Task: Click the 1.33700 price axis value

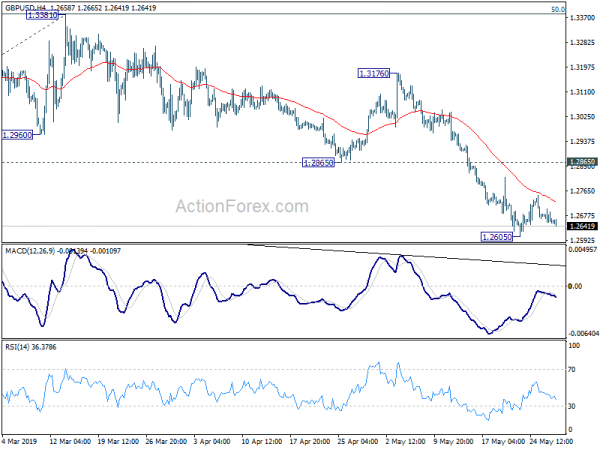Action: (582, 18)
